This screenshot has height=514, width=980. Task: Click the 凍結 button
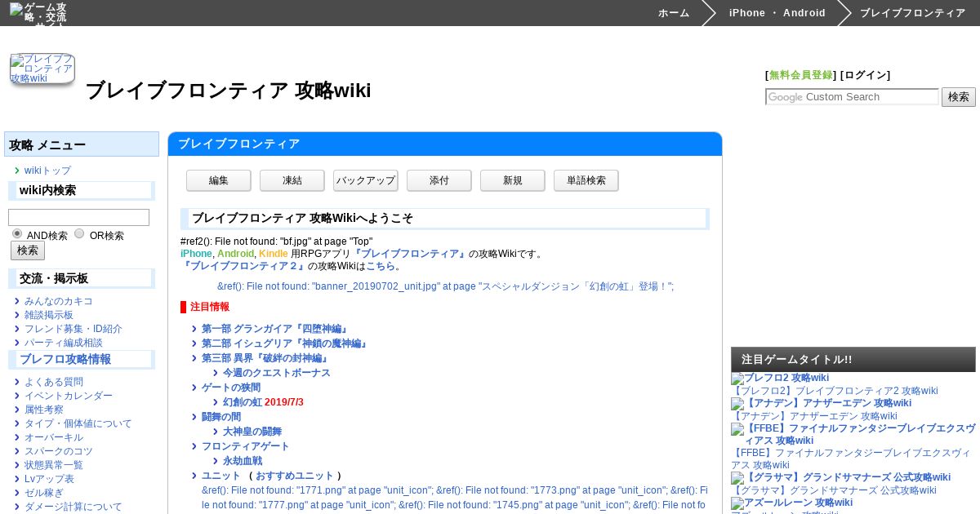click(x=292, y=180)
